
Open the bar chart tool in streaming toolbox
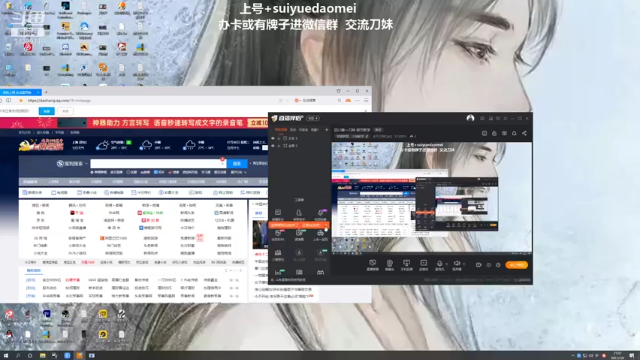[278, 272]
